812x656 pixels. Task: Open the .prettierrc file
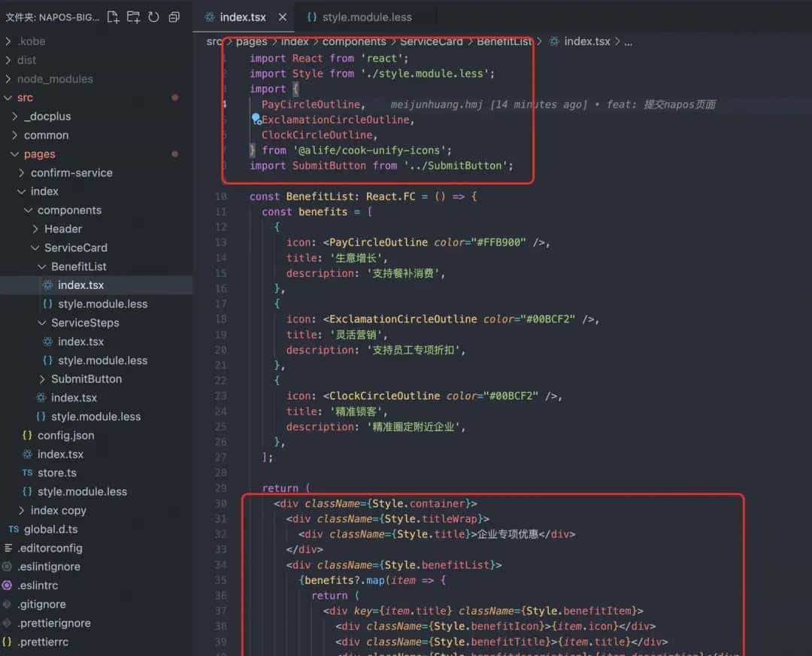click(x=44, y=642)
